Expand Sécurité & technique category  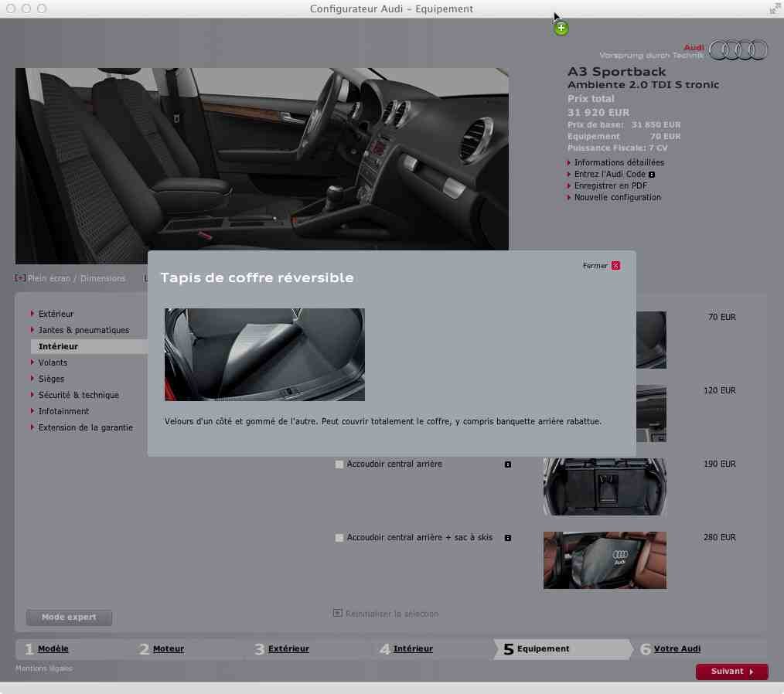78,395
